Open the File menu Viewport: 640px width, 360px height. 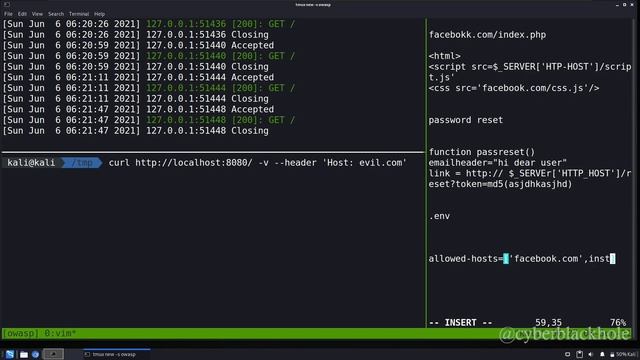coord(8,14)
